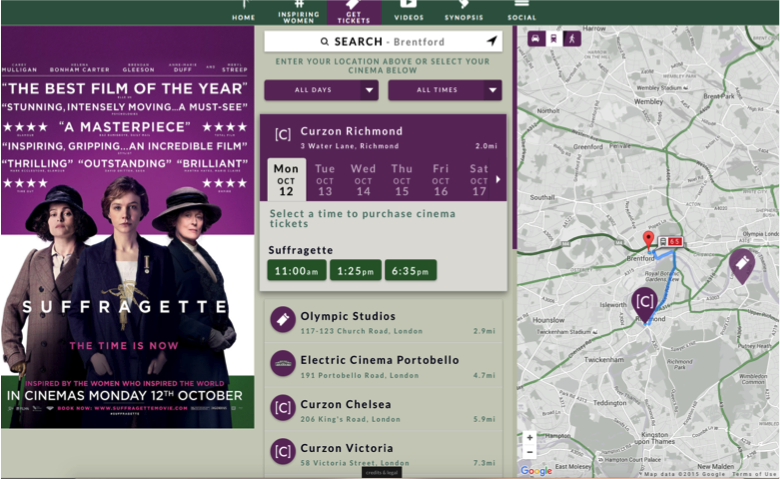Open the credits & legal link
The height and width of the screenshot is (479, 780).
click(x=382, y=473)
